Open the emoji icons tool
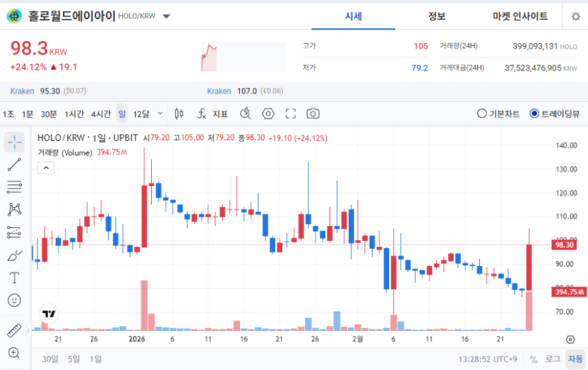Screen dimensions: 588x370 14,300
